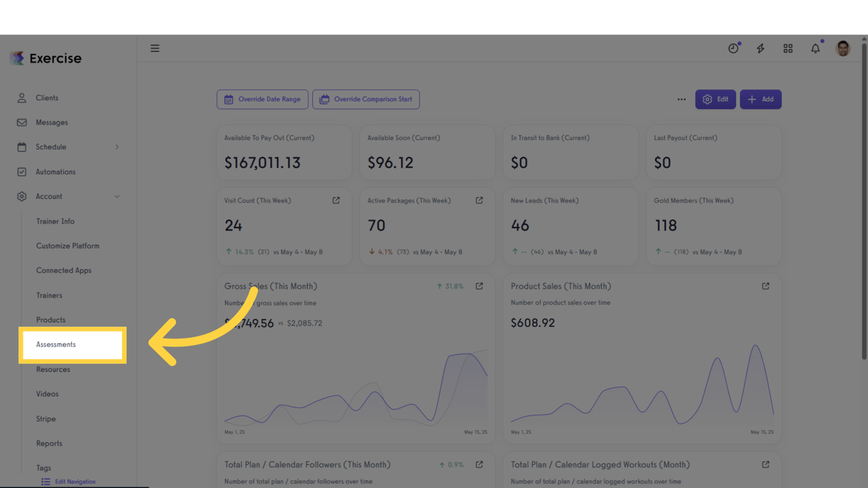The image size is (868, 488).
Task: Open Visit Count external link icon
Action: pyautogui.click(x=336, y=200)
